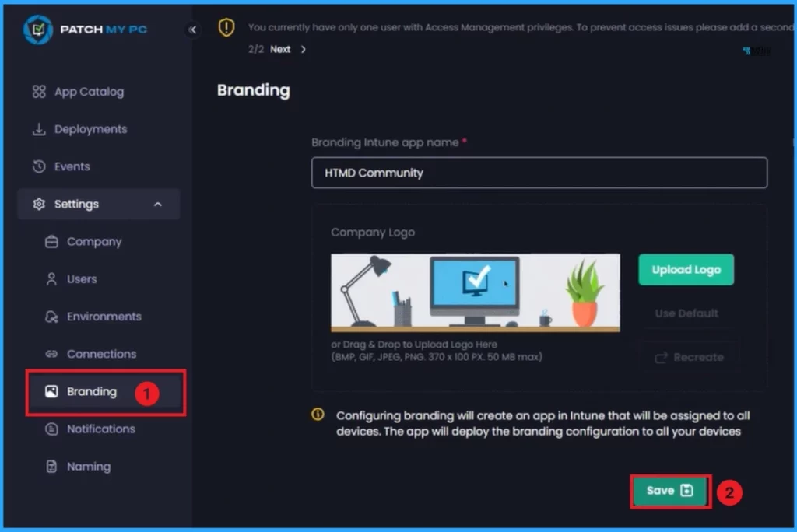The image size is (797, 532).
Task: Select Notifications settings item
Action: [x=100, y=429]
